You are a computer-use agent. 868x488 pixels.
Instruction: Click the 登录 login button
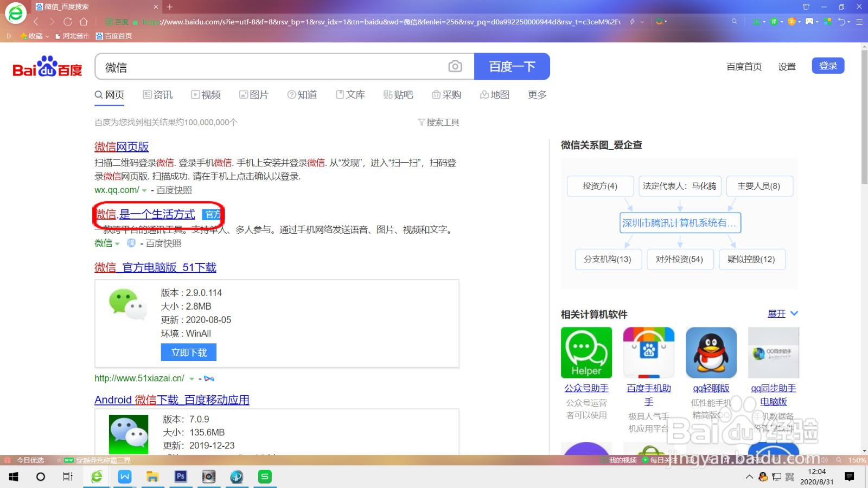828,66
